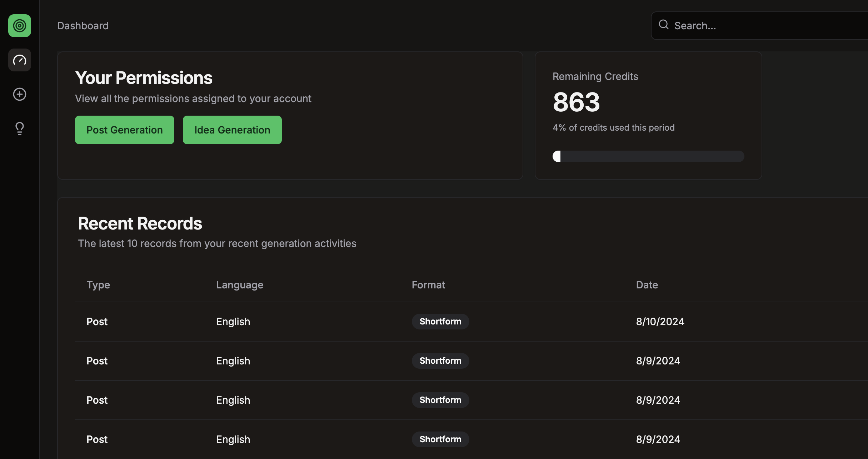This screenshot has height=459, width=868.
Task: Click the Type column header
Action: (98, 285)
